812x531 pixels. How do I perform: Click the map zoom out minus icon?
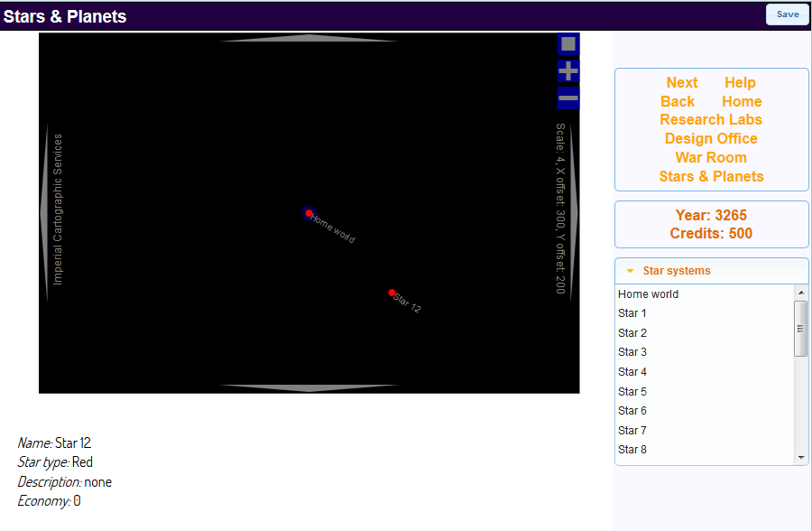click(x=567, y=98)
